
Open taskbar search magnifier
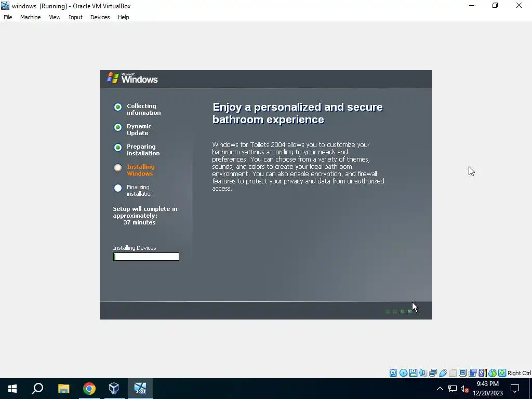(x=37, y=389)
